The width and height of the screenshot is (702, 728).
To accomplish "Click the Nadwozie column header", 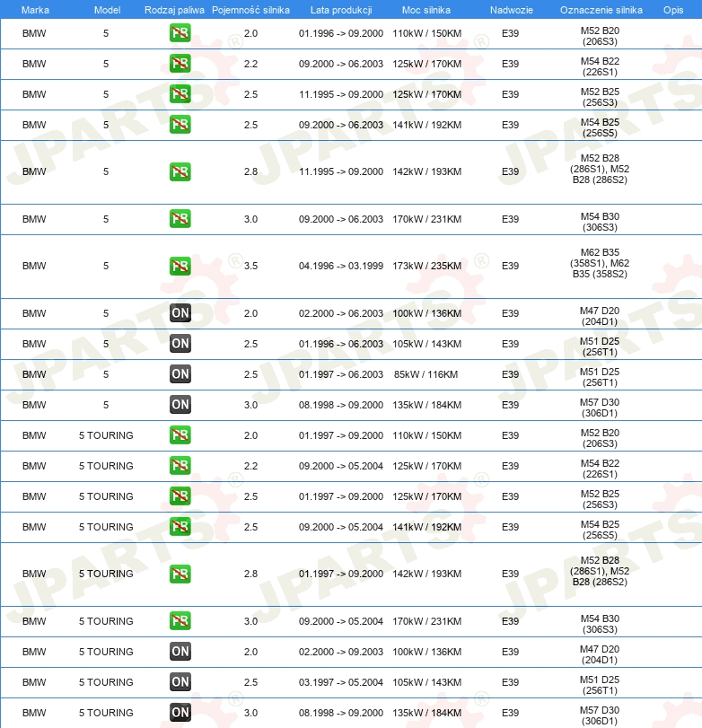I will click(x=512, y=10).
